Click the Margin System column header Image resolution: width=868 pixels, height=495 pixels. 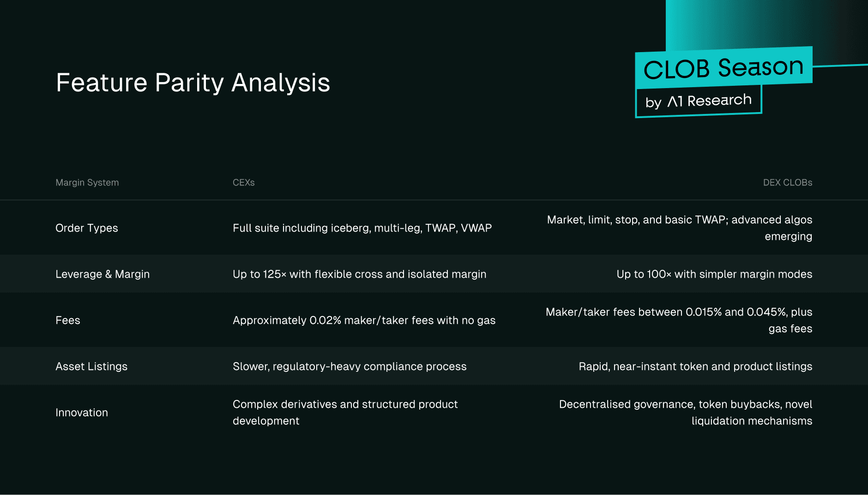pos(87,183)
